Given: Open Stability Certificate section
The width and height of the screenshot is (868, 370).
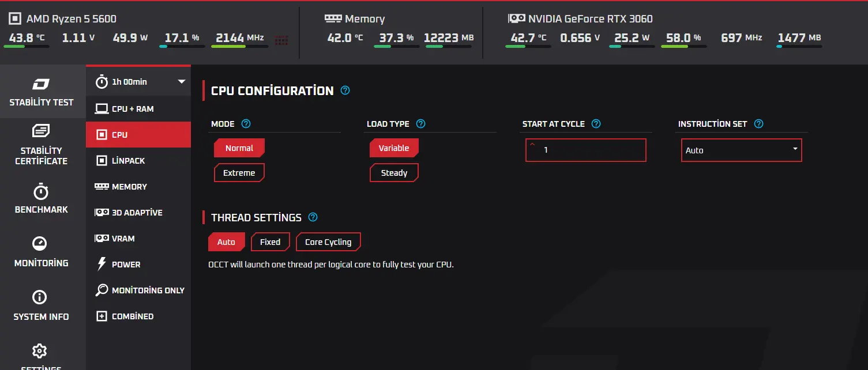Looking at the screenshot, I should click(x=41, y=145).
